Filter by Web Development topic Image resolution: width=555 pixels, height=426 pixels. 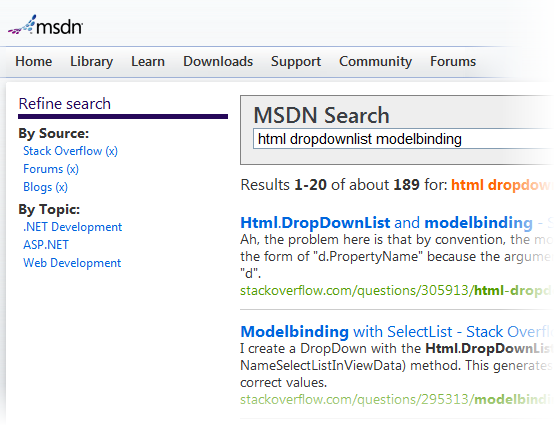[x=72, y=263]
